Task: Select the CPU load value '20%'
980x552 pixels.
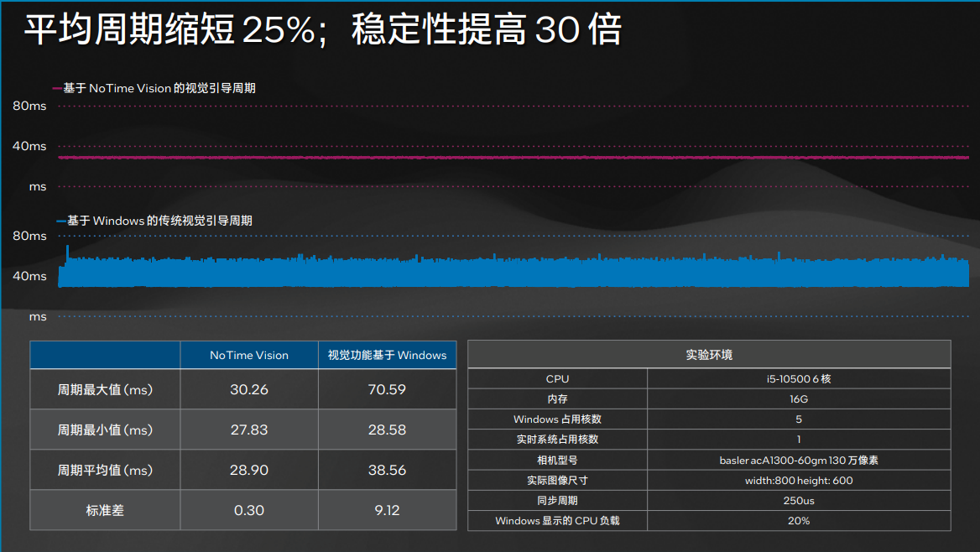Action: pyautogui.click(x=799, y=521)
